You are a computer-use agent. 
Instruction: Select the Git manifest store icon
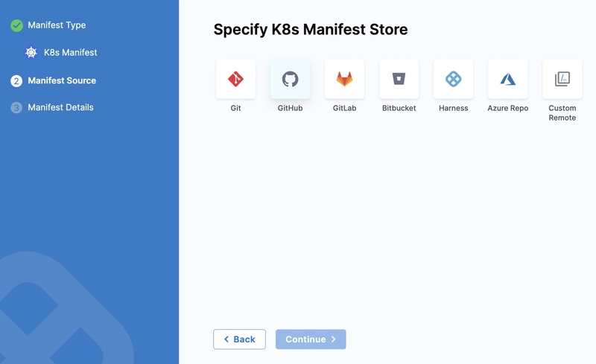(x=235, y=79)
